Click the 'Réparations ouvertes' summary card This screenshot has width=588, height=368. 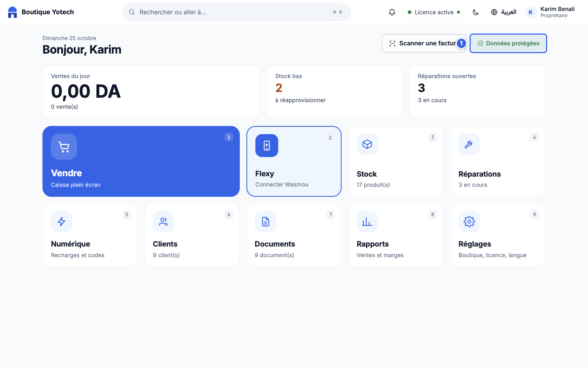(x=477, y=91)
